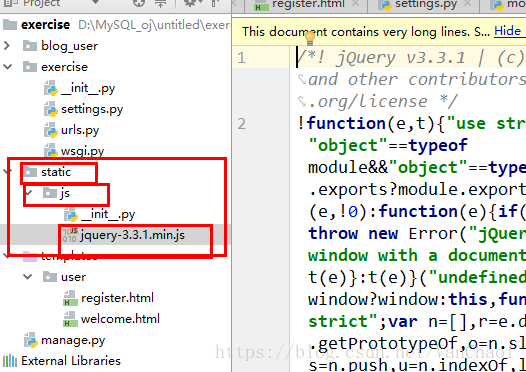Open register.html in the project tree
Image resolution: width=526 pixels, height=372 pixels.
[x=117, y=298]
